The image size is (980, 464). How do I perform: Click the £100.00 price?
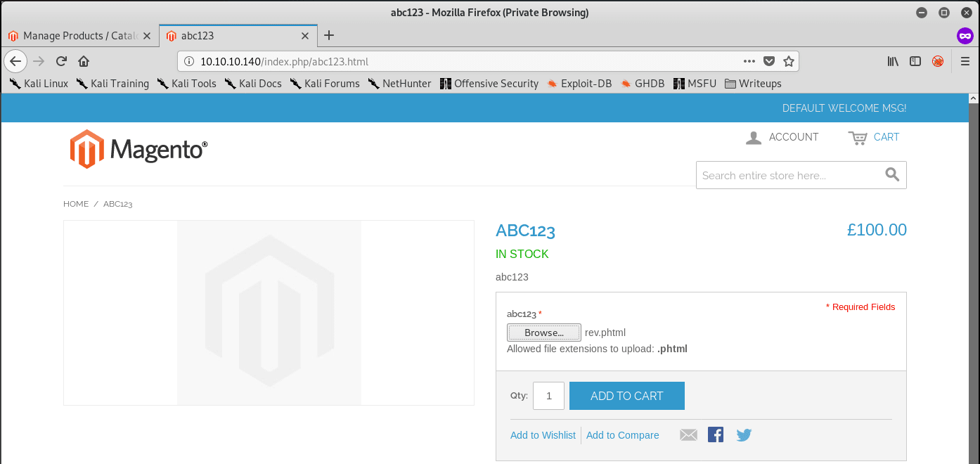tap(877, 230)
